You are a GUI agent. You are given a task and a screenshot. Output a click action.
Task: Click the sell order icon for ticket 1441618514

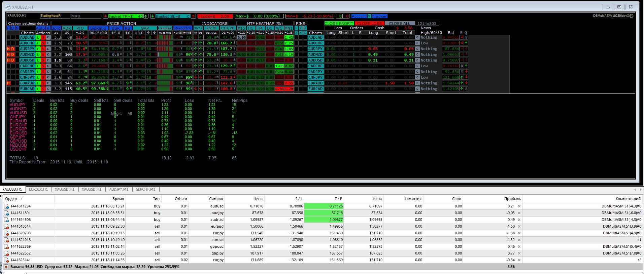click(x=6, y=227)
